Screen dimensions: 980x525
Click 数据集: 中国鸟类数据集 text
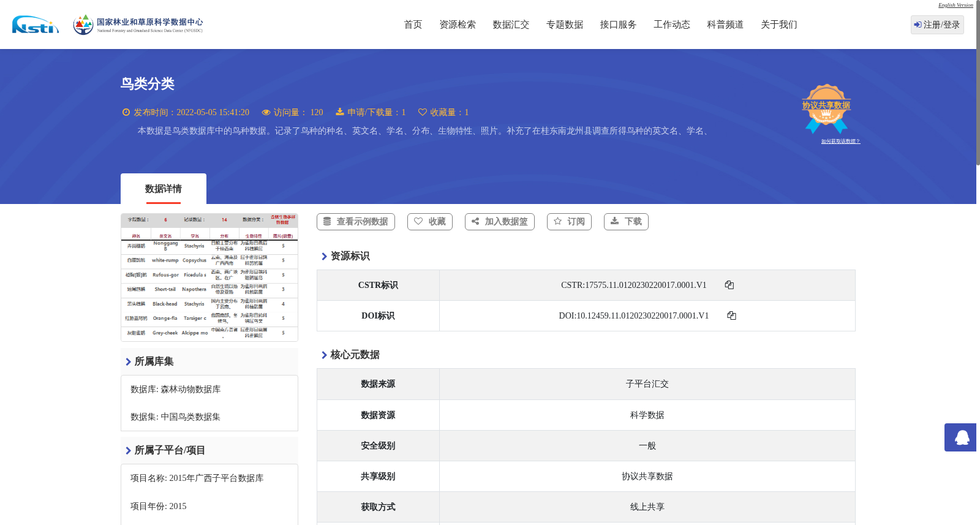tap(176, 417)
